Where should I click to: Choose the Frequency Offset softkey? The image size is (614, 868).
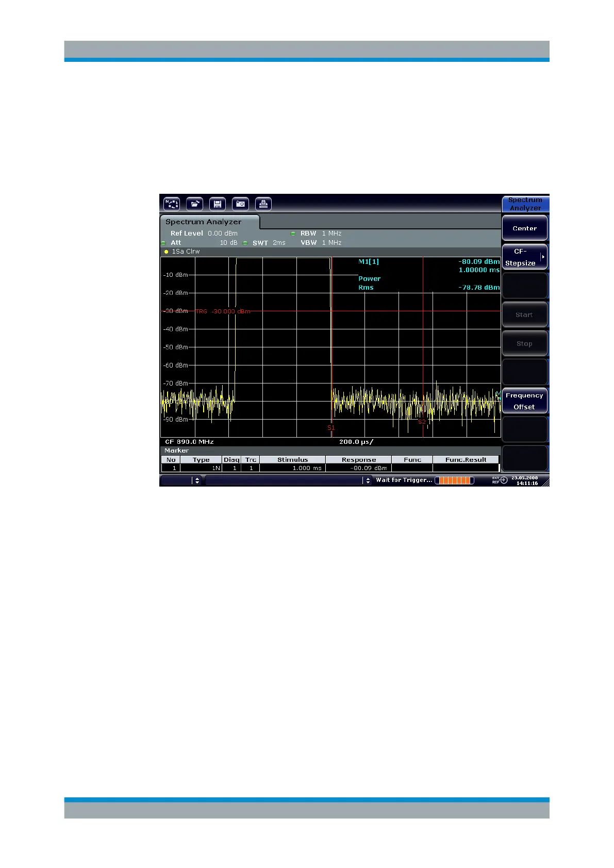[x=525, y=401]
